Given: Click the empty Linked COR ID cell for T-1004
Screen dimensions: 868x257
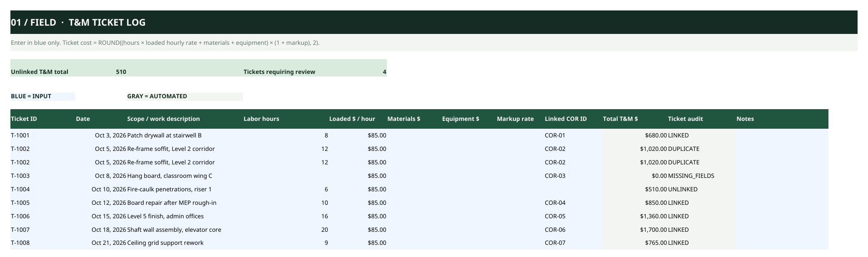Looking at the screenshot, I should (573, 189).
